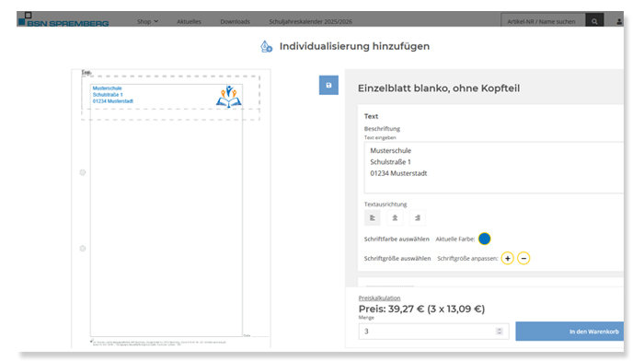Screen dimensions: 644x362
Task: Click the blue save icon button
Action: (x=328, y=85)
